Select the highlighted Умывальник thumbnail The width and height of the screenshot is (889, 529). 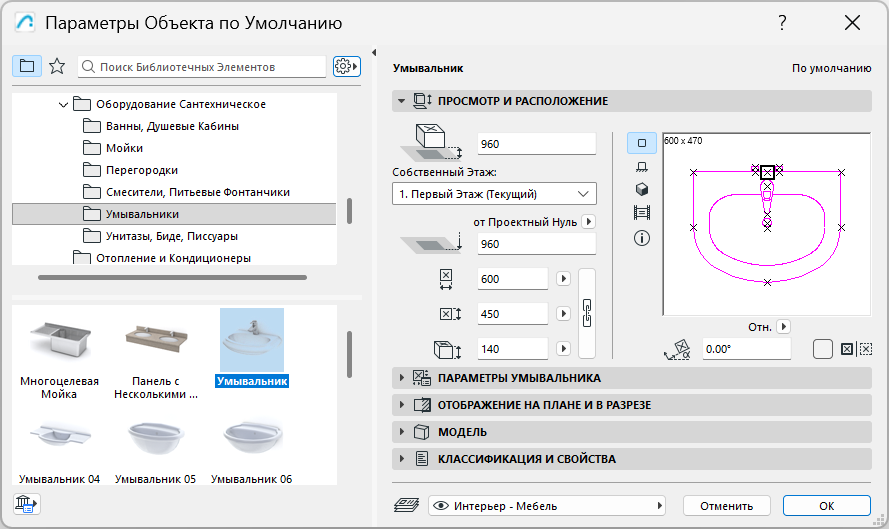click(252, 348)
